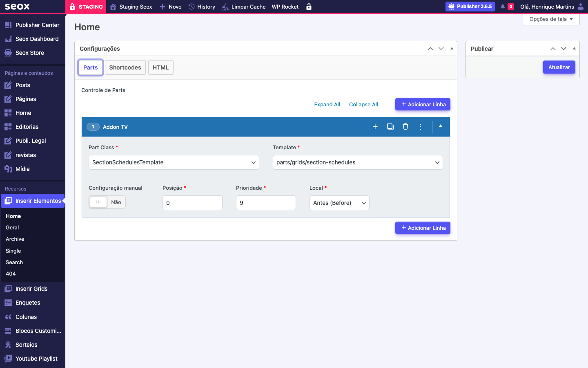Toggle the Publicar panel collapse triangle
The height and width of the screenshot is (368, 588).
574,48
